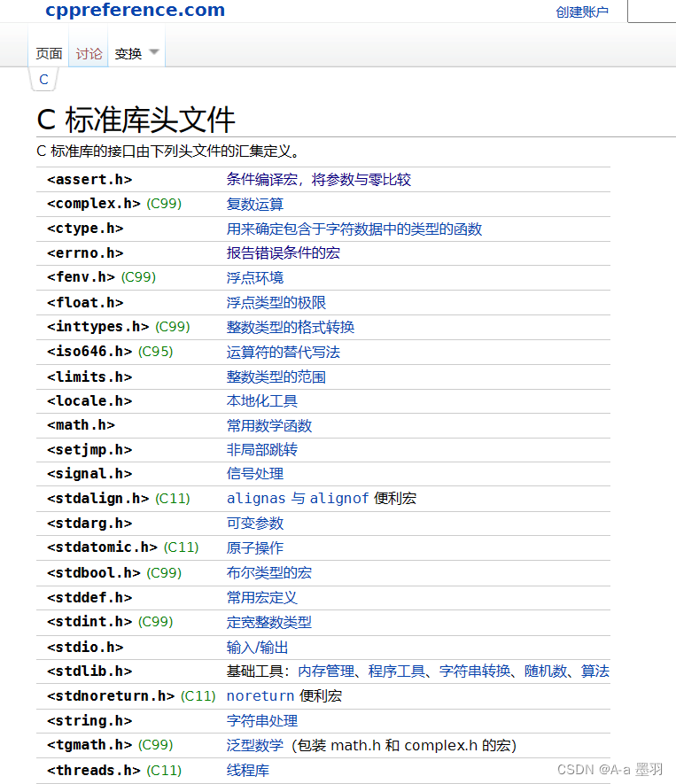Open the 程序工具 link in stdlib row
The height and width of the screenshot is (784, 676).
click(397, 671)
